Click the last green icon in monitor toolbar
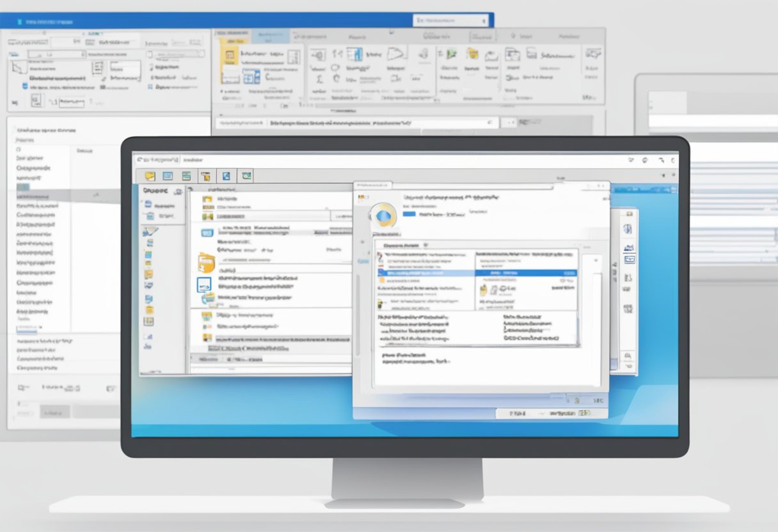 (246, 176)
